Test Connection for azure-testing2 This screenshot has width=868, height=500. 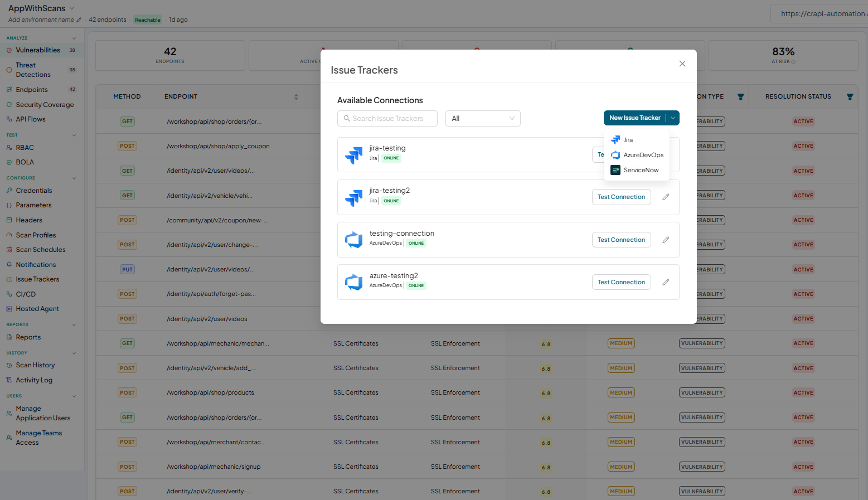(621, 282)
